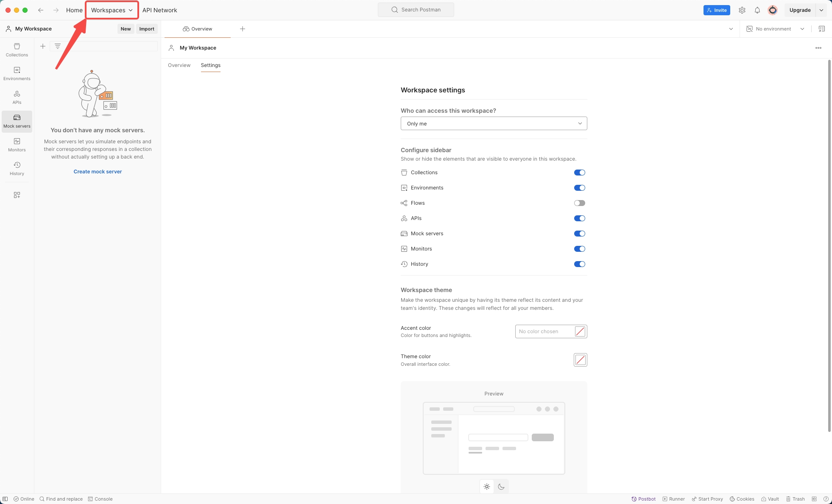Open the user avatar menu
This screenshot has width=832, height=504.
point(773,10)
